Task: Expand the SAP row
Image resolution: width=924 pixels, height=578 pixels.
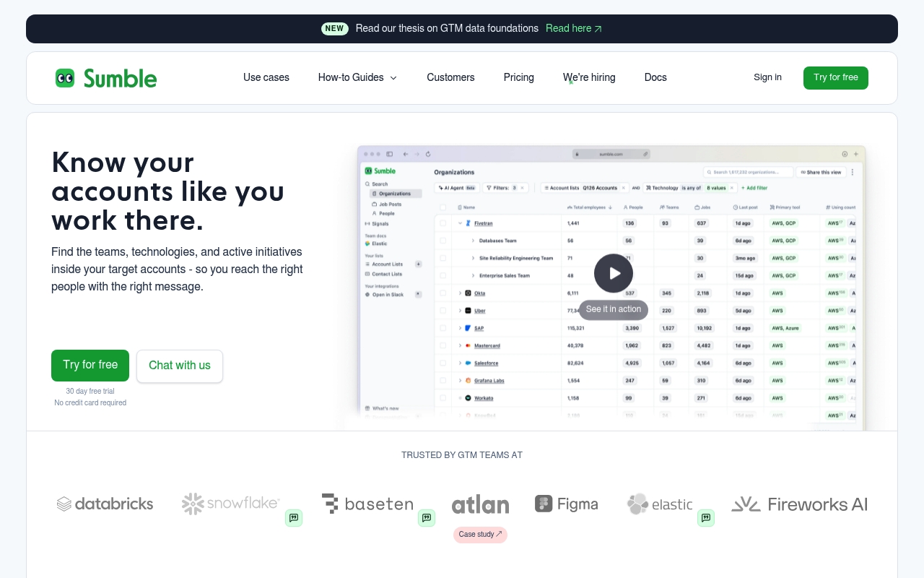Action: tap(460, 328)
